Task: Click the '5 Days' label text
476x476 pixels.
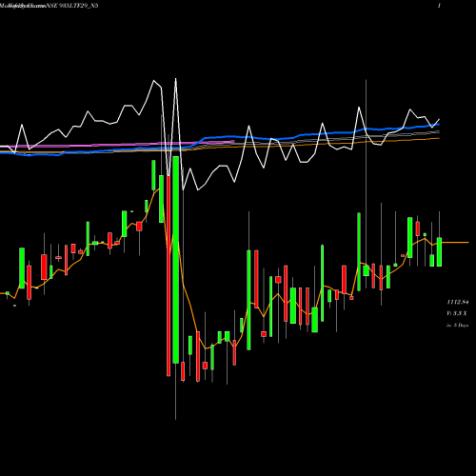Action: coord(461,326)
